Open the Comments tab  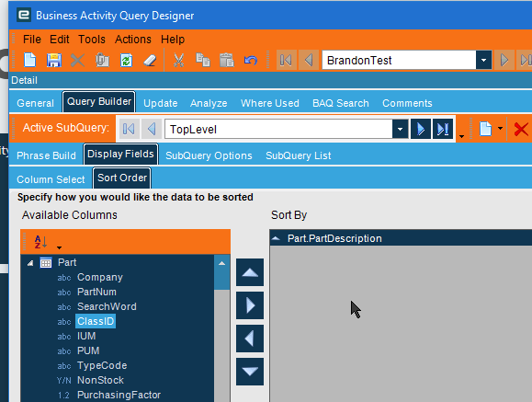[x=407, y=103]
